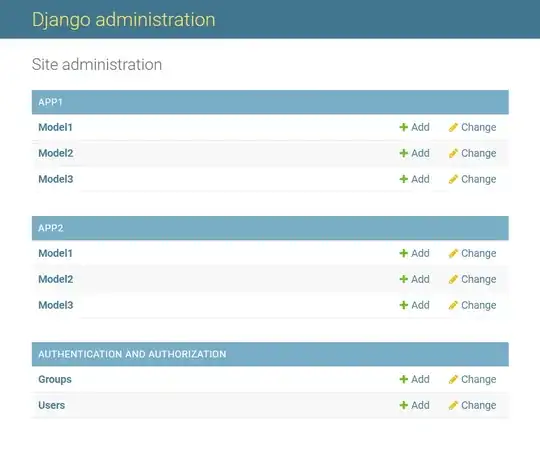Click the pencil icon for APP1 Model1
The width and height of the screenshot is (540, 466).
(x=453, y=127)
